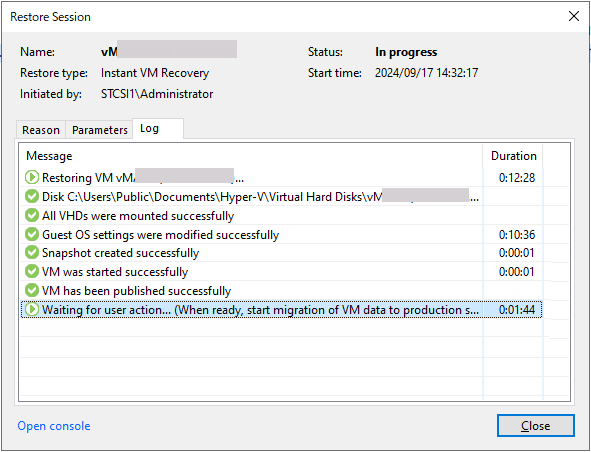Sort by the Duration column header
This screenshot has width=591, height=452.
(513, 156)
